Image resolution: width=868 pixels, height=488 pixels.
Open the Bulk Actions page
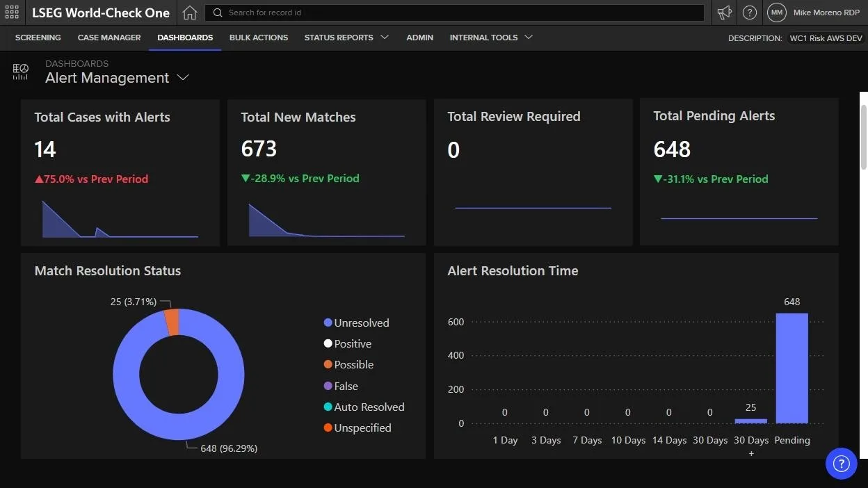pos(259,38)
